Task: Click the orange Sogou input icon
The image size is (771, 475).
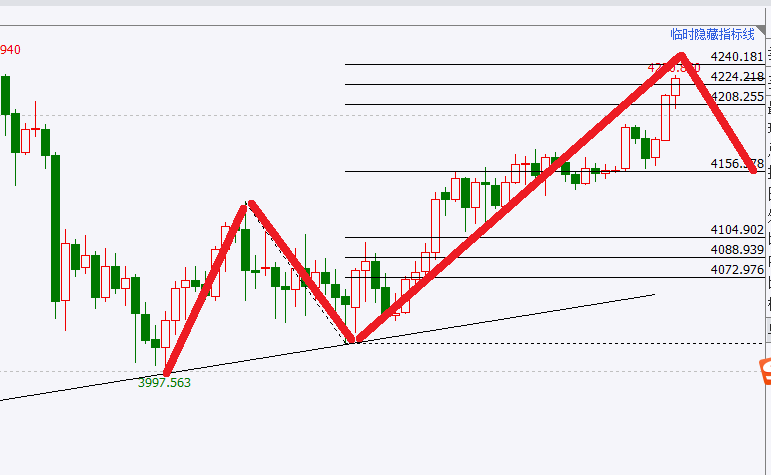Action: (766, 371)
